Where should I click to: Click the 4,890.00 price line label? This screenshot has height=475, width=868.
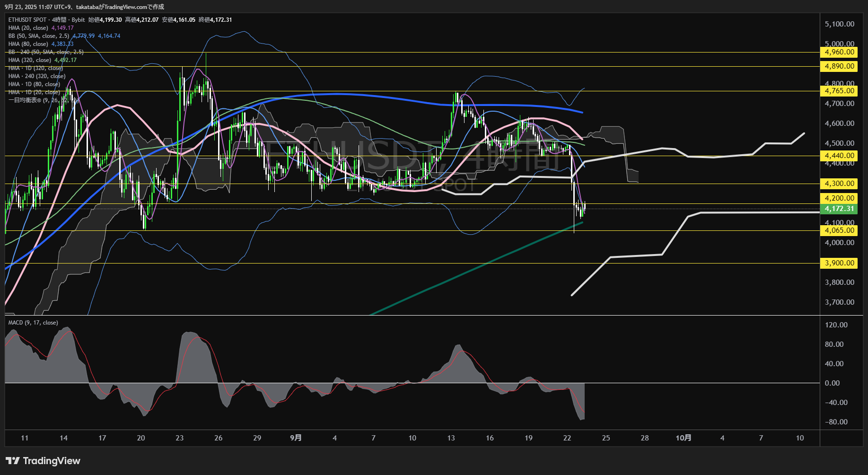pyautogui.click(x=839, y=66)
